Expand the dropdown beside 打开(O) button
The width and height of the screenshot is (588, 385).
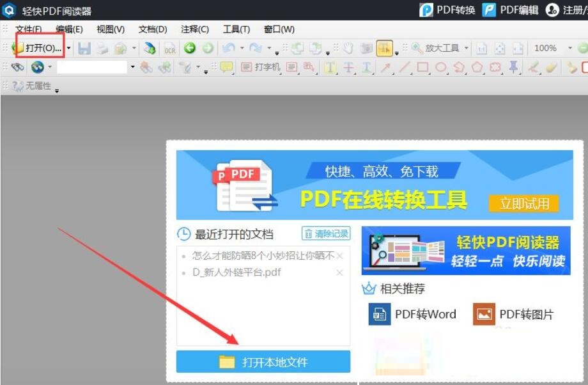(68, 48)
